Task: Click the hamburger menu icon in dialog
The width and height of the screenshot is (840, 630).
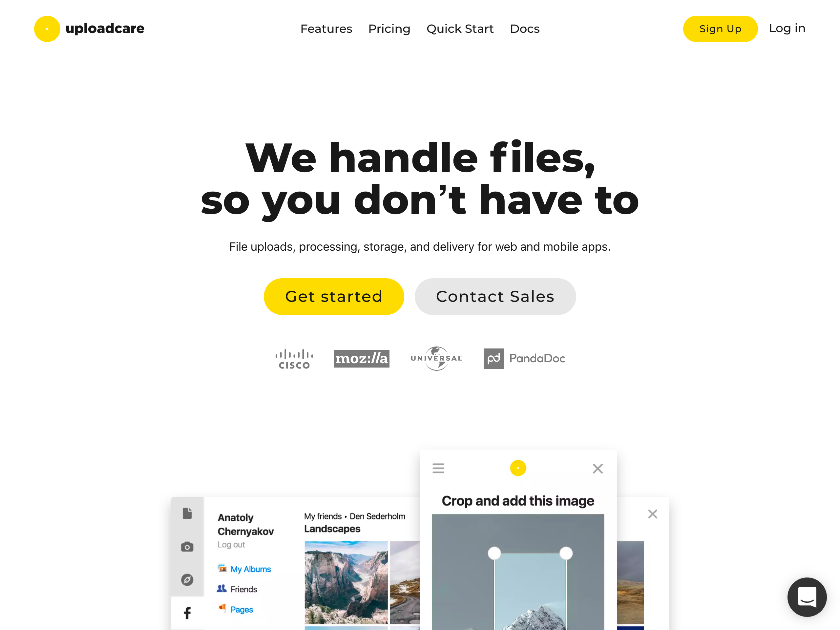Action: 438,468
